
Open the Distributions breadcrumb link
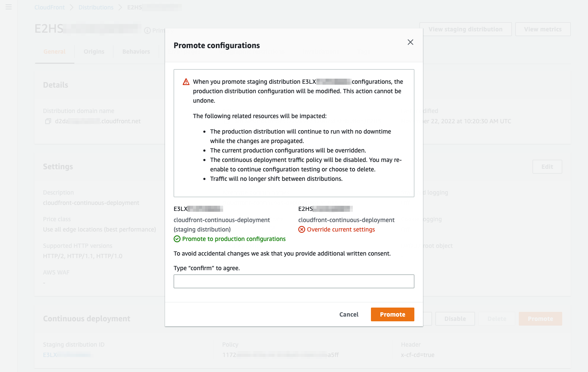coord(95,7)
